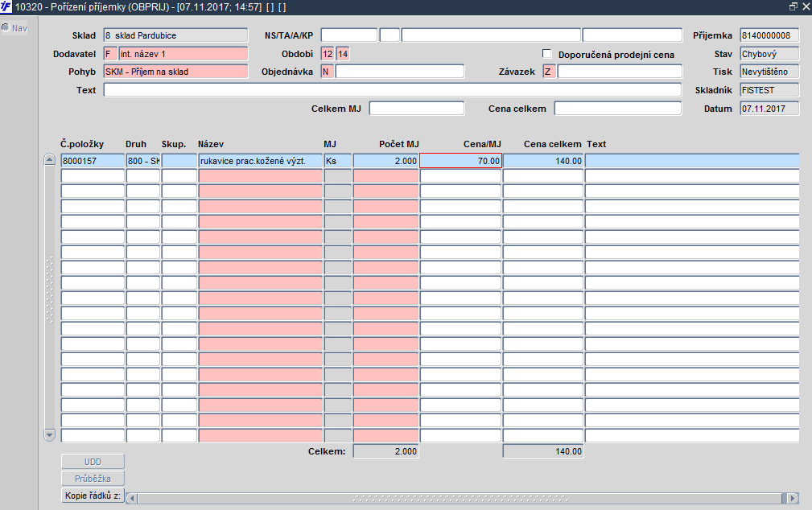Click the Období month field 12

coord(328,54)
